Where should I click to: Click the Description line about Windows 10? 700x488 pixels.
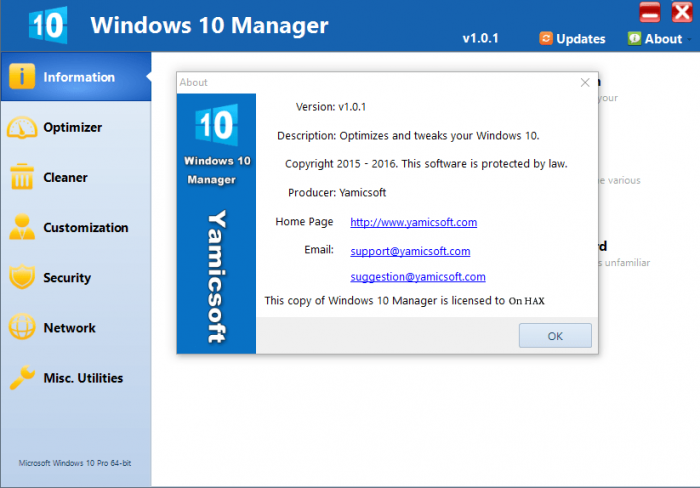pyautogui.click(x=408, y=135)
